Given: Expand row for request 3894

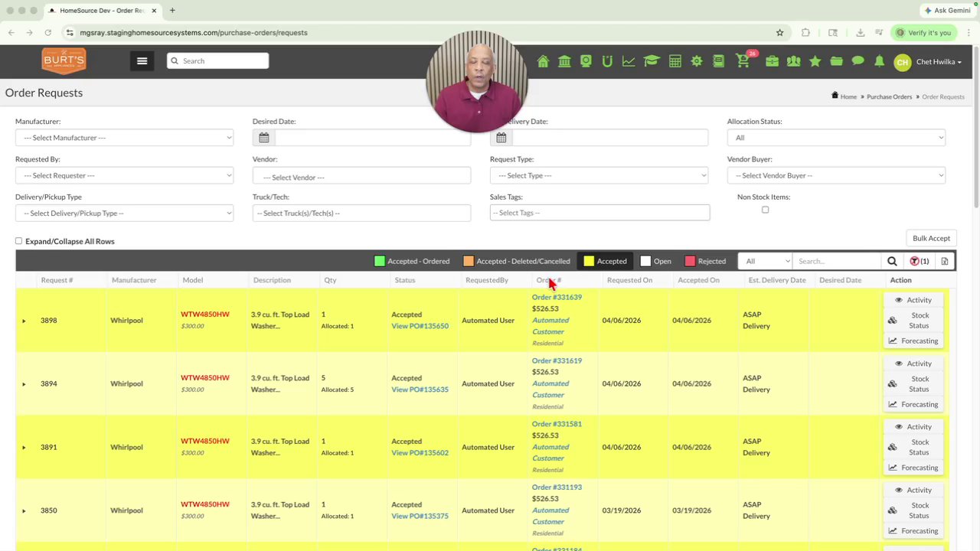Looking at the screenshot, I should coord(24,384).
